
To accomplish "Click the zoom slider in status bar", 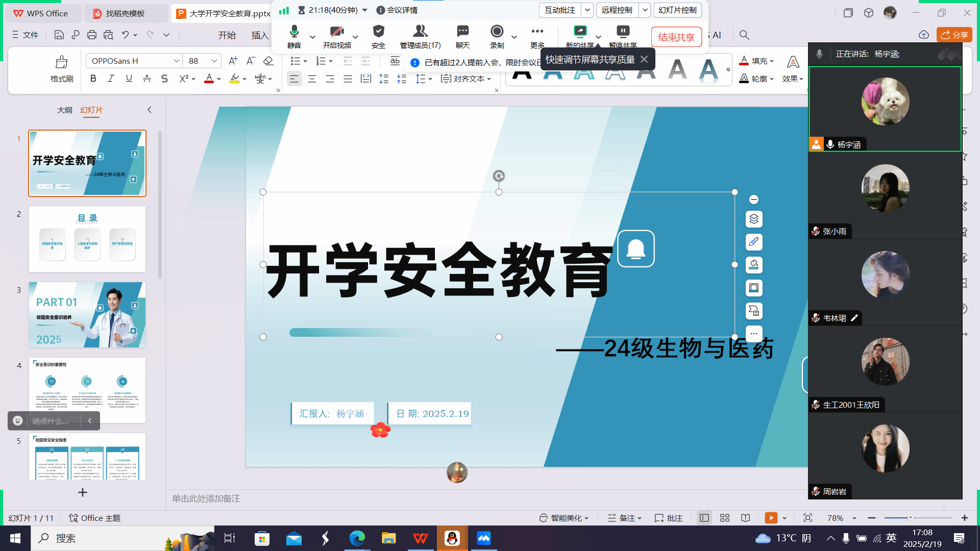I will point(910,518).
